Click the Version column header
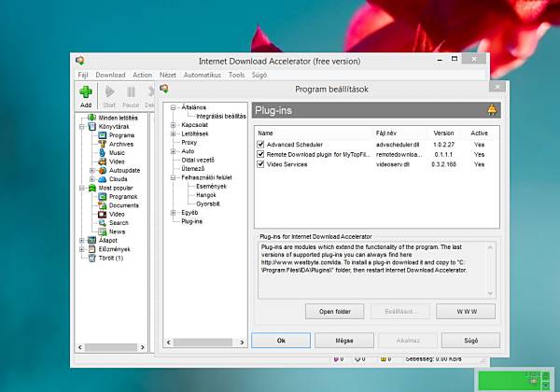Screen dimensions: 560x392 [443, 133]
